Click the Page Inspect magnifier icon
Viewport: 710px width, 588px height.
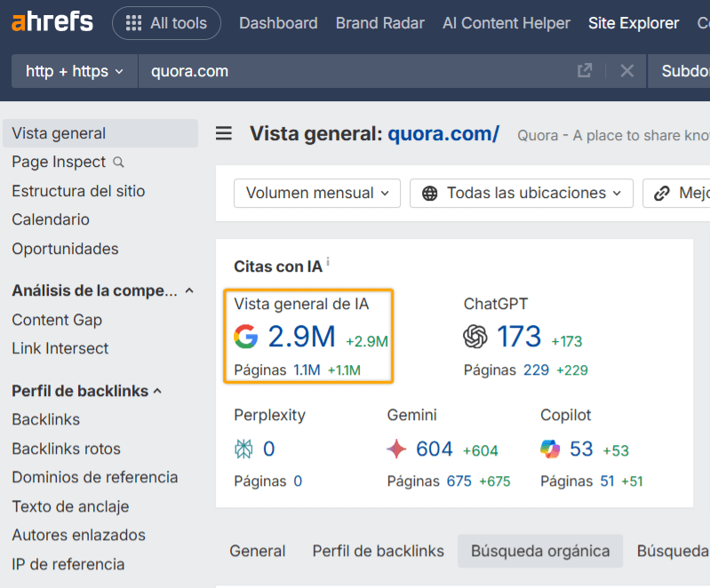click(118, 163)
